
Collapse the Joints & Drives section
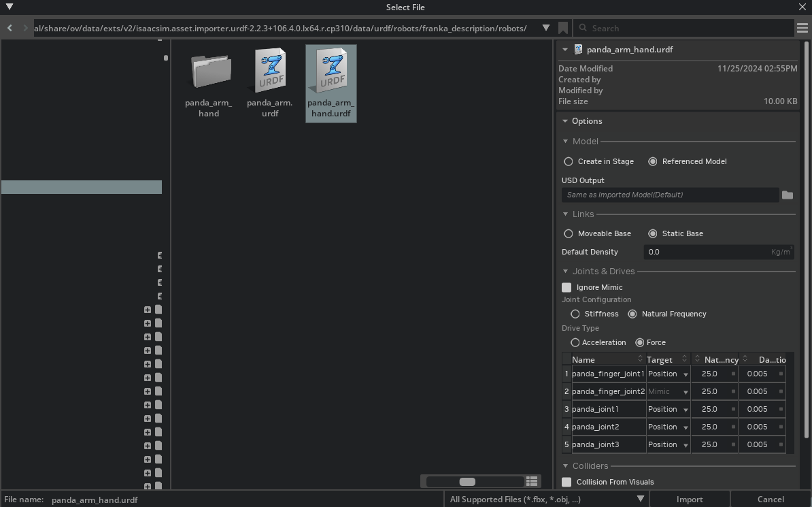coord(566,272)
